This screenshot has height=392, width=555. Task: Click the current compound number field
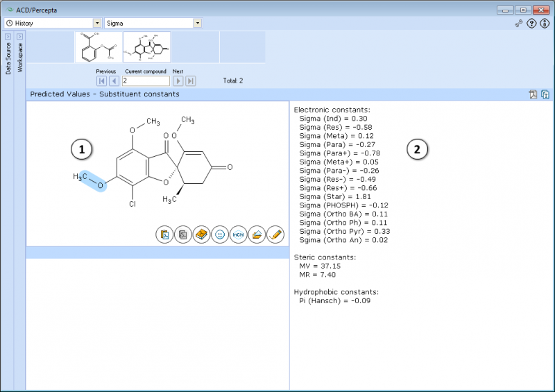pos(146,81)
